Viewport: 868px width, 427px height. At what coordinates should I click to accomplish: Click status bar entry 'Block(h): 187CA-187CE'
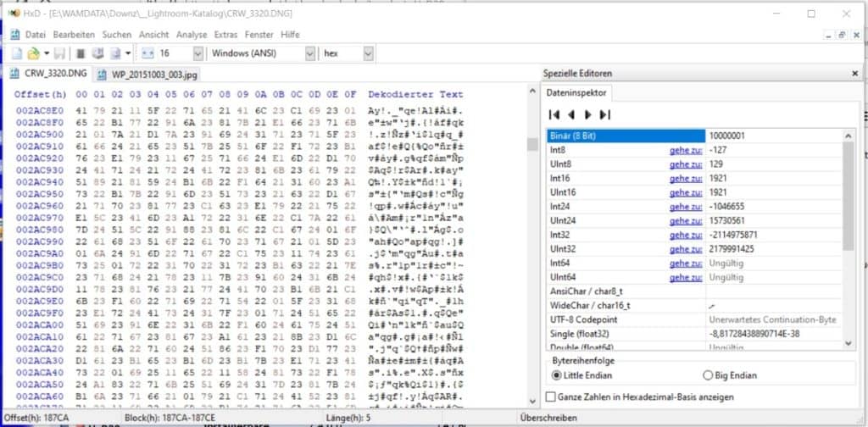[171, 419]
